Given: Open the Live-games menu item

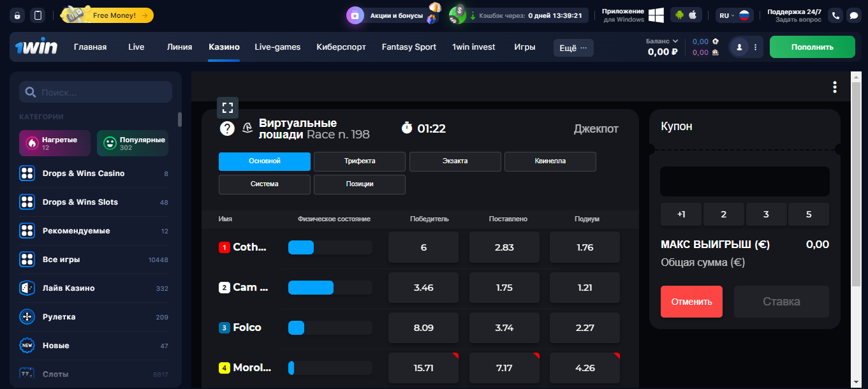Looking at the screenshot, I should pos(277,47).
